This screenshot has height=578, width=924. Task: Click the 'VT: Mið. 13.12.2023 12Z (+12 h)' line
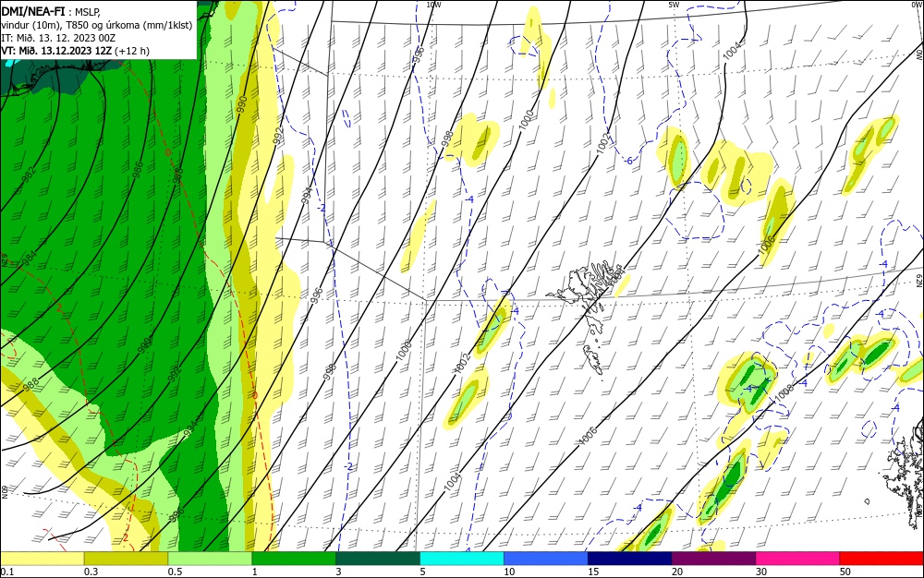[x=76, y=51]
